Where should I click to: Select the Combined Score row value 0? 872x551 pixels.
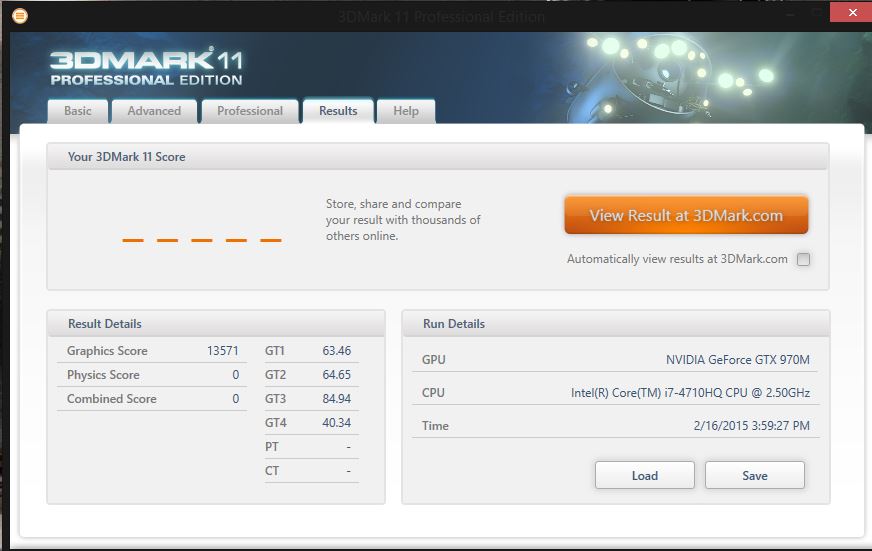[x=235, y=399]
